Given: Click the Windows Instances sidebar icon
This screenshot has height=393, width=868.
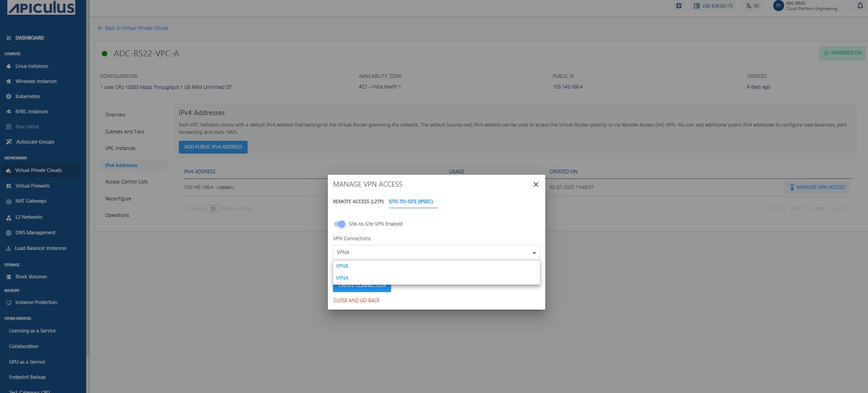Looking at the screenshot, I should tap(9, 81).
